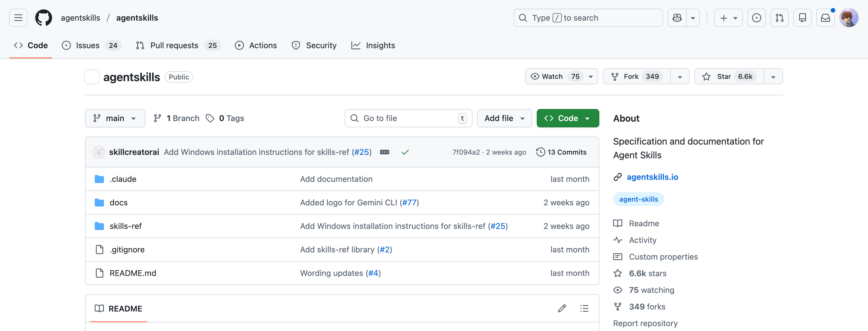This screenshot has width=868, height=331.
Task: Open pull request #25 in latest commit
Action: (x=362, y=152)
